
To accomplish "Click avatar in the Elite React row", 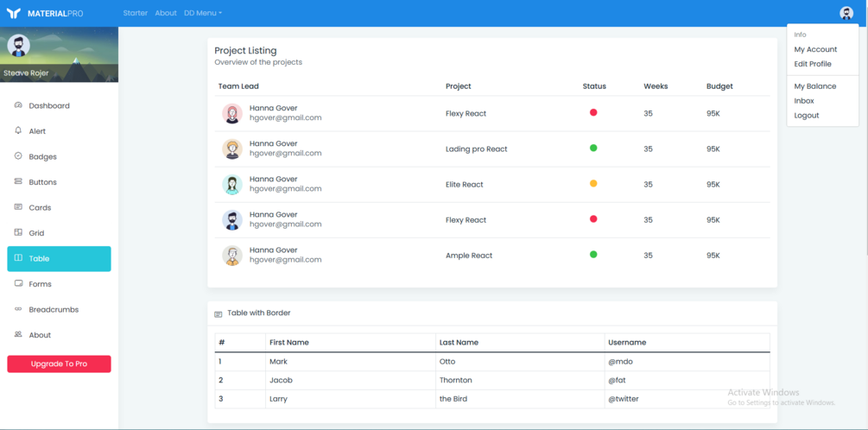I will pos(232,184).
